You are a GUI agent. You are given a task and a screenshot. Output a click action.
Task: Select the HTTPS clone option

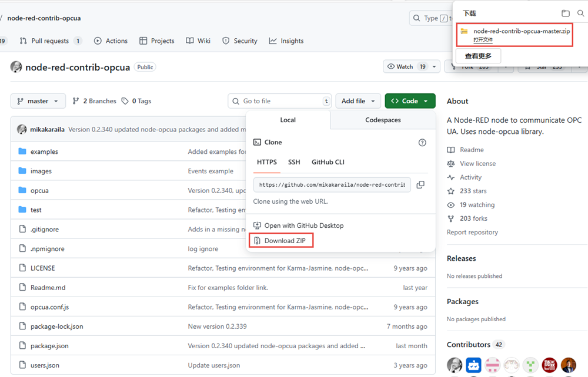(x=266, y=162)
